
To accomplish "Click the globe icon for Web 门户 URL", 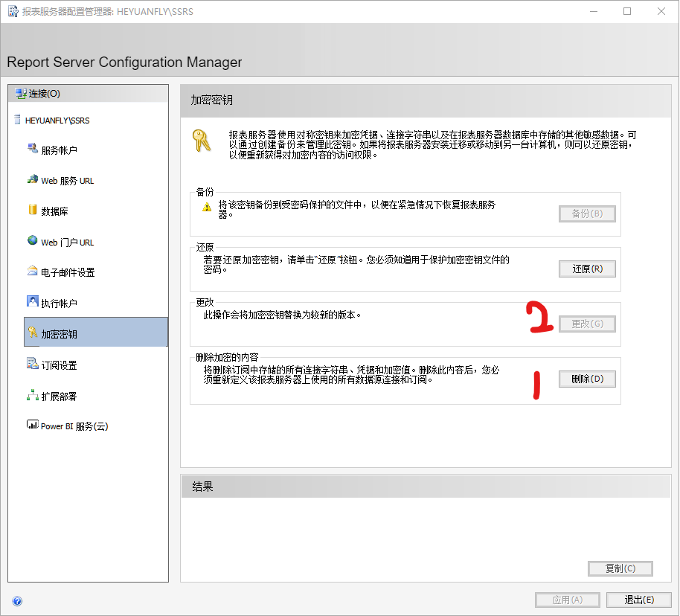I will coord(33,240).
